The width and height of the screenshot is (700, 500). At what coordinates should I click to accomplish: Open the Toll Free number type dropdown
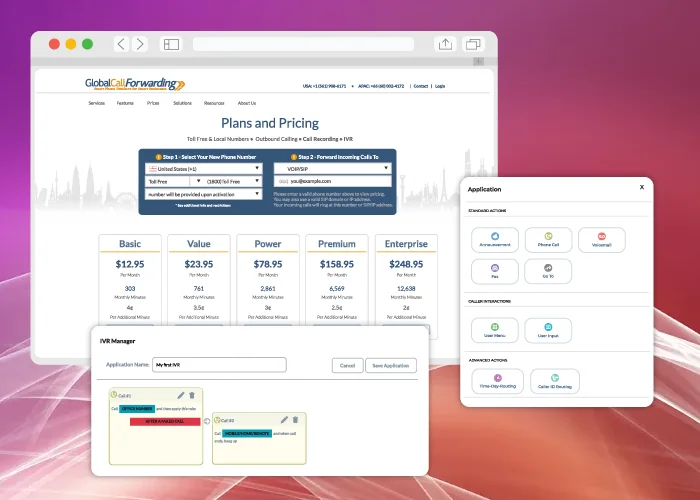[172, 181]
